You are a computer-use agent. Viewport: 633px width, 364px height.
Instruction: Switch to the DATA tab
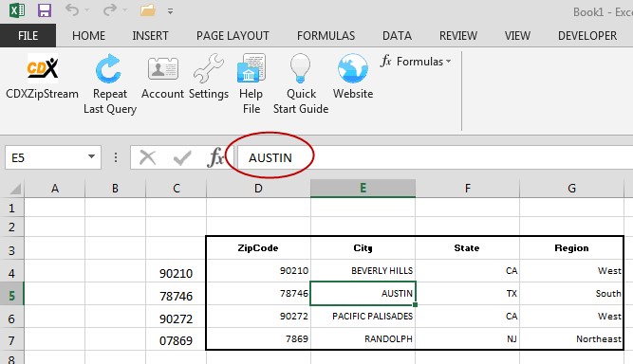pos(397,35)
